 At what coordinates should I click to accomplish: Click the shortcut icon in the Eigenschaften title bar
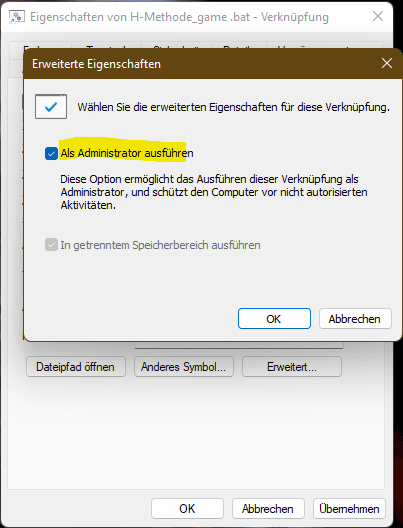pos(17,16)
